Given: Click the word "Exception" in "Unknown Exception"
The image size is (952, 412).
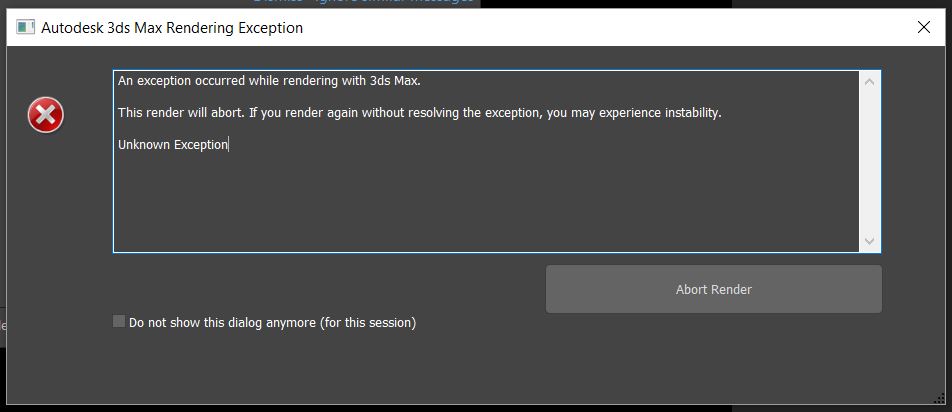Looking at the screenshot, I should tap(201, 145).
